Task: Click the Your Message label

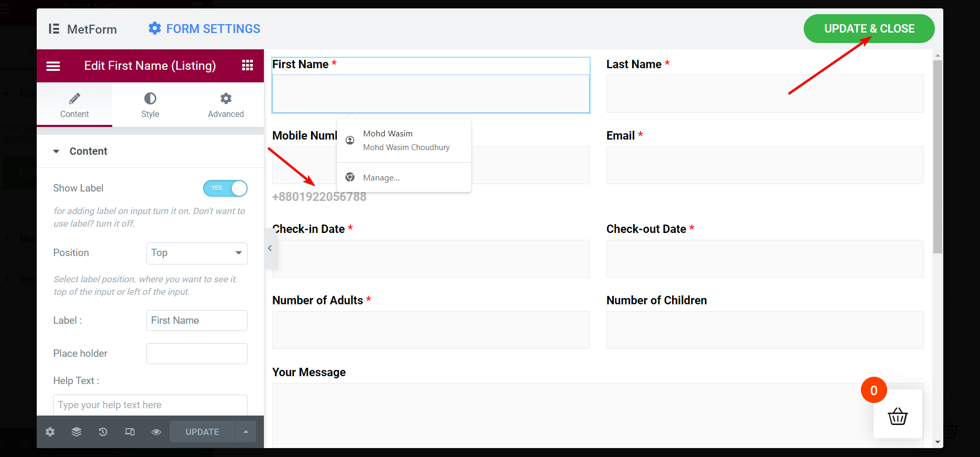Action: [x=309, y=372]
